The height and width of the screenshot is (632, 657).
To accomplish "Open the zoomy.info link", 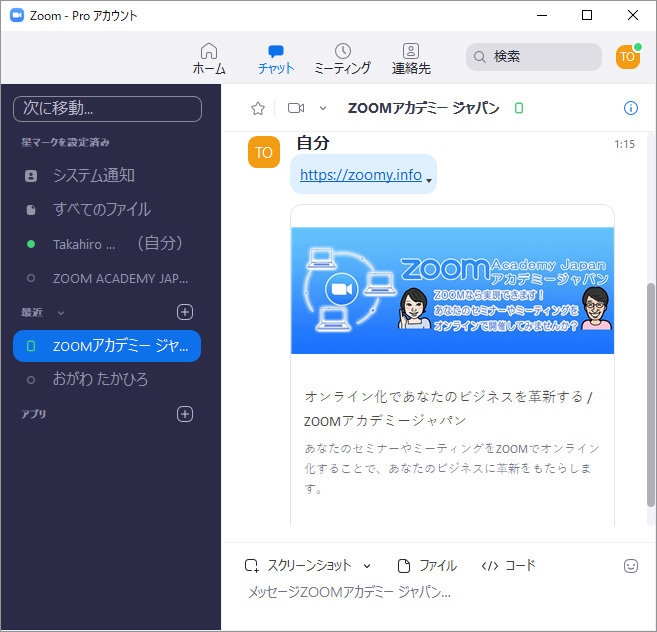I will pyautogui.click(x=360, y=174).
